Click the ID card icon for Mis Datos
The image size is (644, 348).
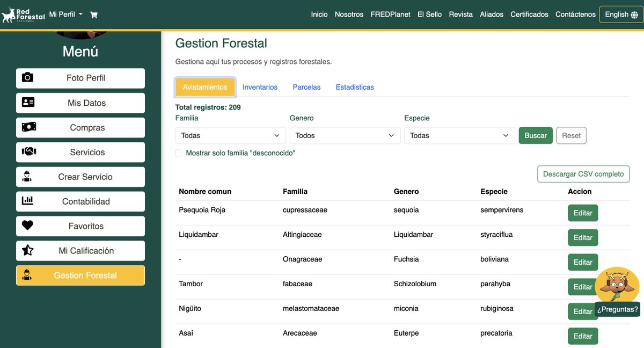(28, 102)
